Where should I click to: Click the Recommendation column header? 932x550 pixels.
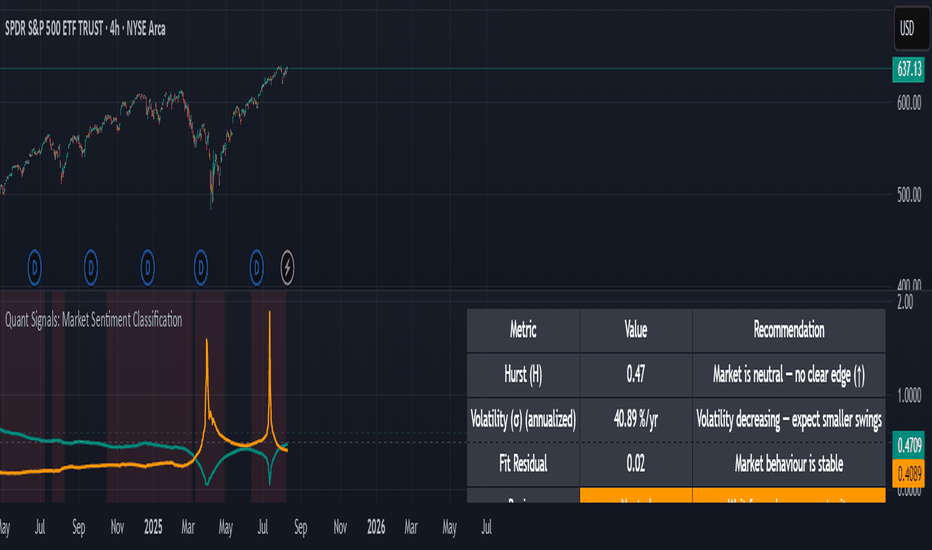(789, 330)
